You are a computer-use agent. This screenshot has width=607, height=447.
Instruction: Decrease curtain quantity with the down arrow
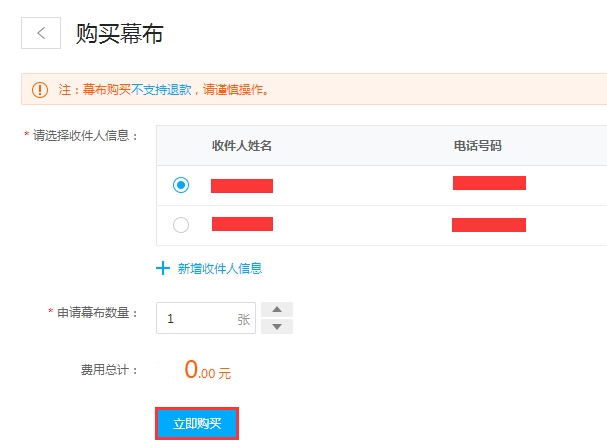[277, 326]
